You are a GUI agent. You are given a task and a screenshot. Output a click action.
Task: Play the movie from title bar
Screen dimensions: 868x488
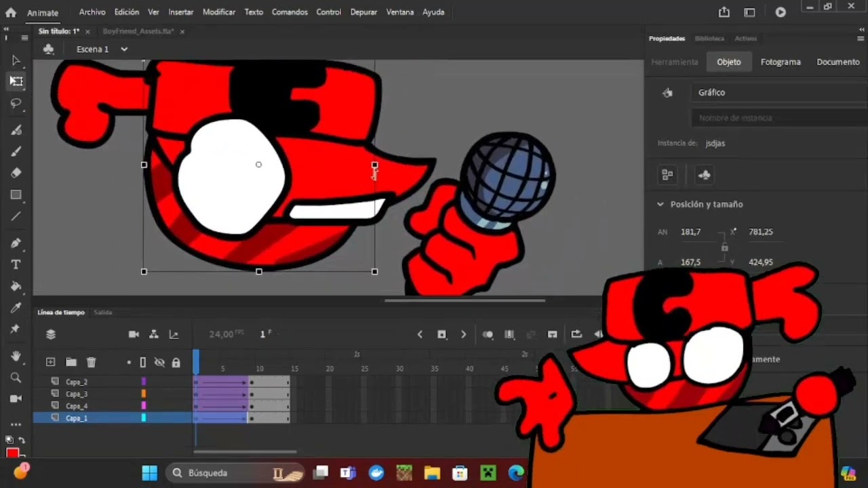pyautogui.click(x=781, y=12)
